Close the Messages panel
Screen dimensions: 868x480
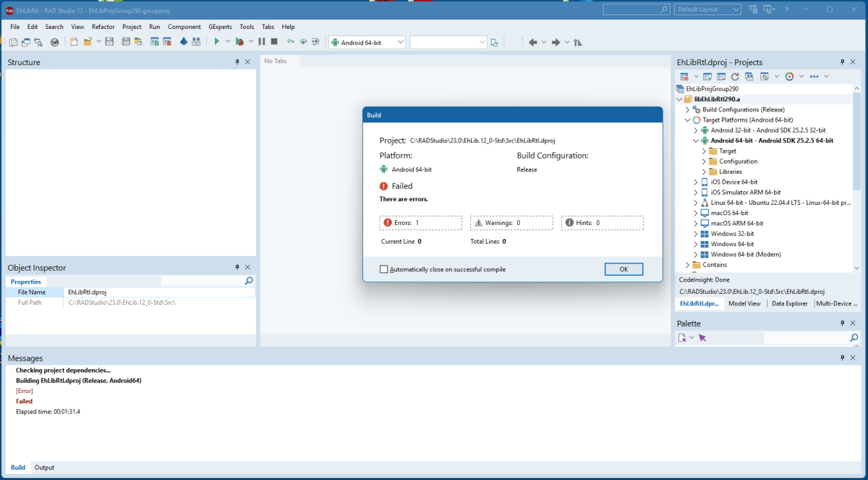tap(854, 358)
